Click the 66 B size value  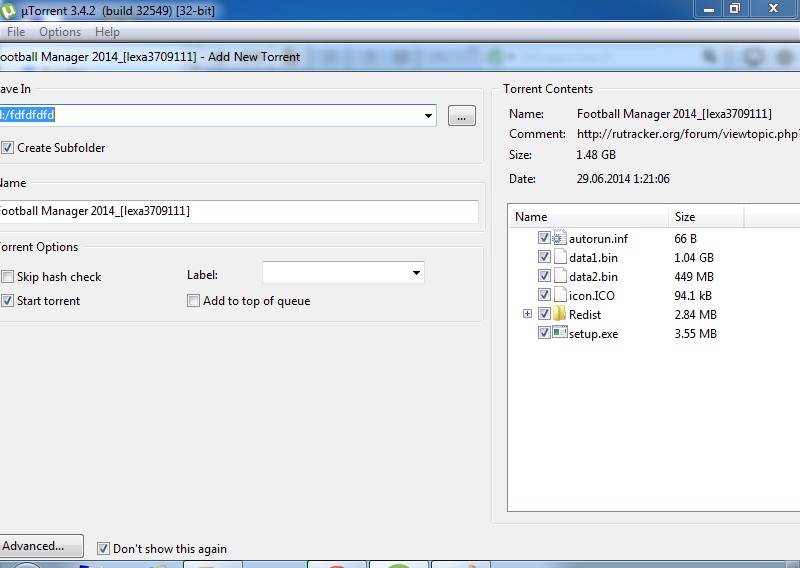pos(685,238)
